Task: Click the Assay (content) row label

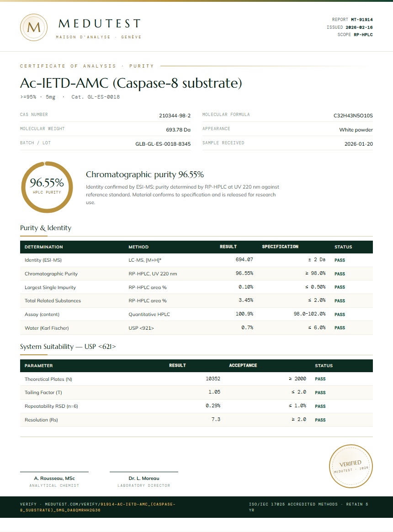Action: coord(42,315)
